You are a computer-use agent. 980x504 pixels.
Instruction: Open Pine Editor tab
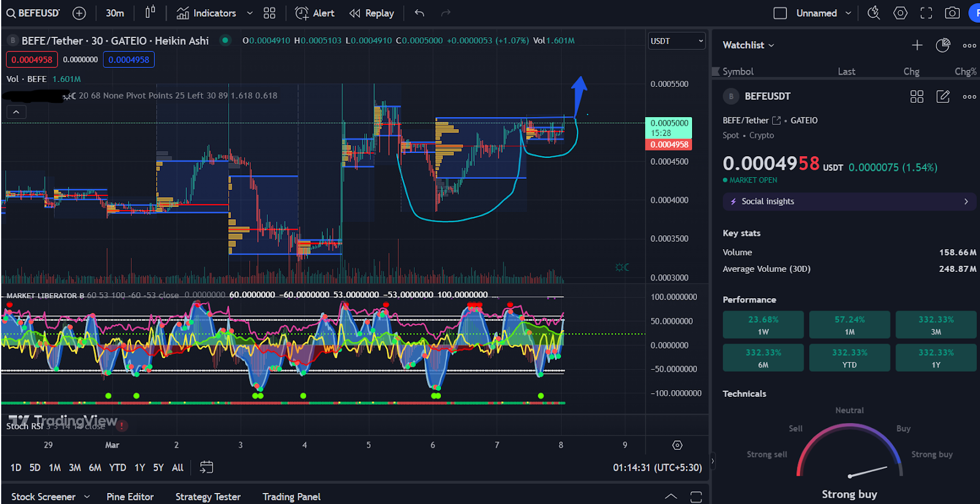click(x=130, y=497)
